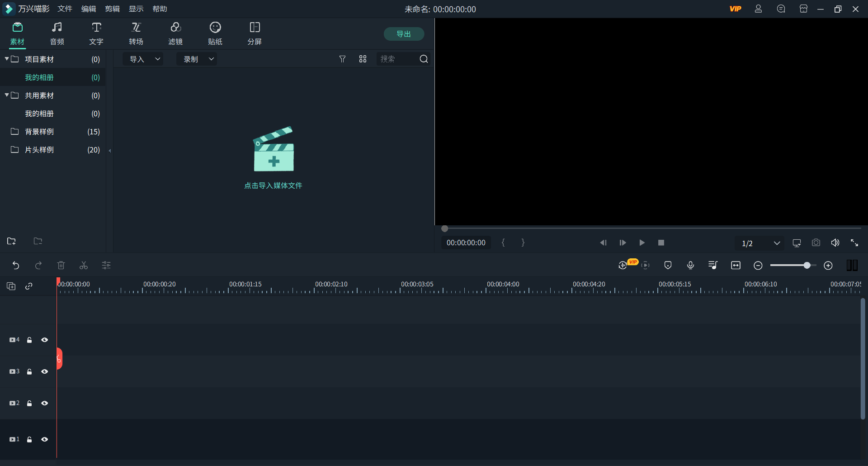Viewport: 868px width, 466px height.
Task: Switch to the 转场 transitions tab
Action: [x=136, y=33]
